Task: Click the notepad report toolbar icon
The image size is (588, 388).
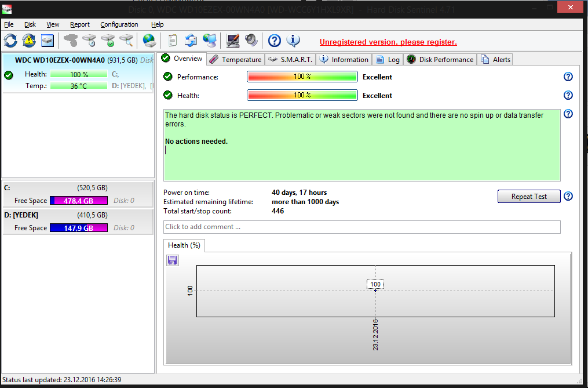Action: 172,41
